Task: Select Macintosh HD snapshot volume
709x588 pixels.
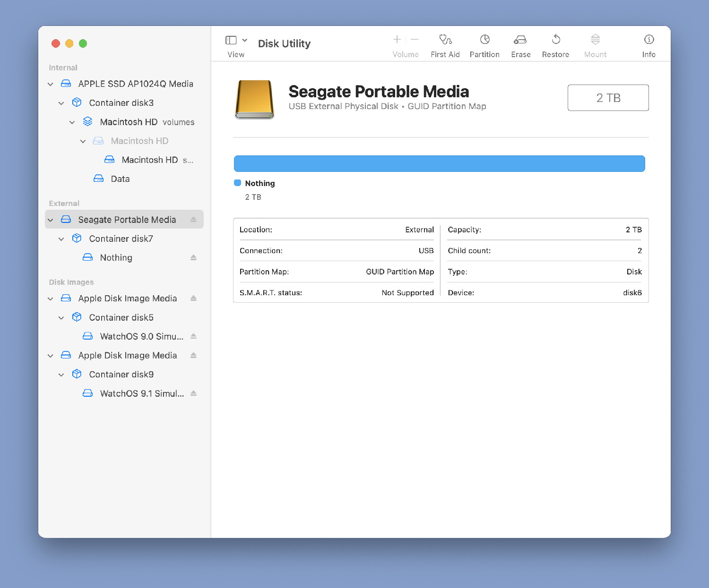Action: pos(124,160)
